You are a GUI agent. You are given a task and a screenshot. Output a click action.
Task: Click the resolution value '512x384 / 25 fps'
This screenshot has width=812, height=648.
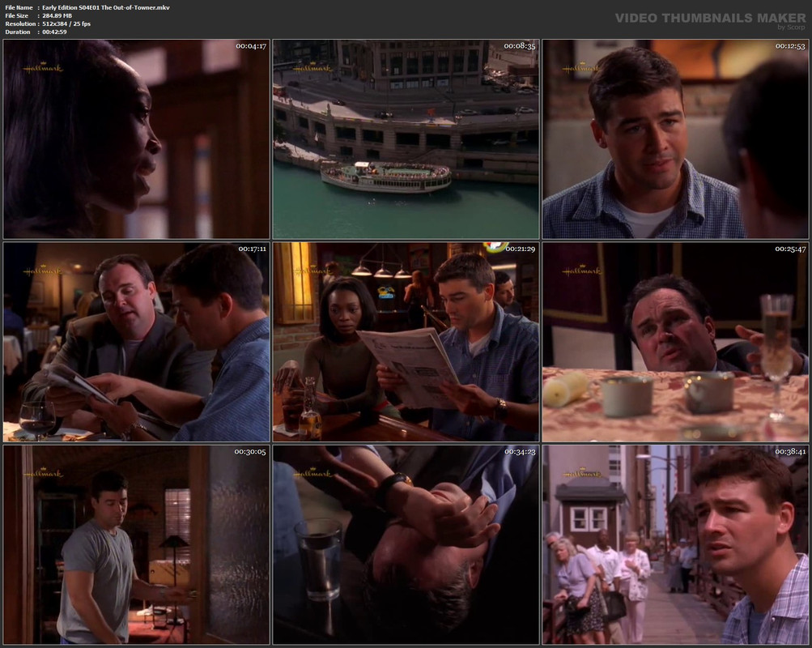pos(66,23)
